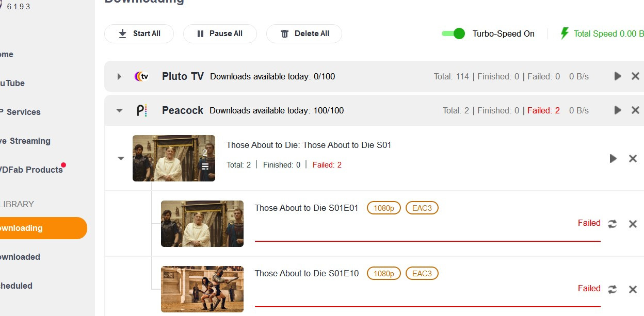The height and width of the screenshot is (316, 644).
Task: Collapse the Peacock download group
Action: click(x=119, y=110)
